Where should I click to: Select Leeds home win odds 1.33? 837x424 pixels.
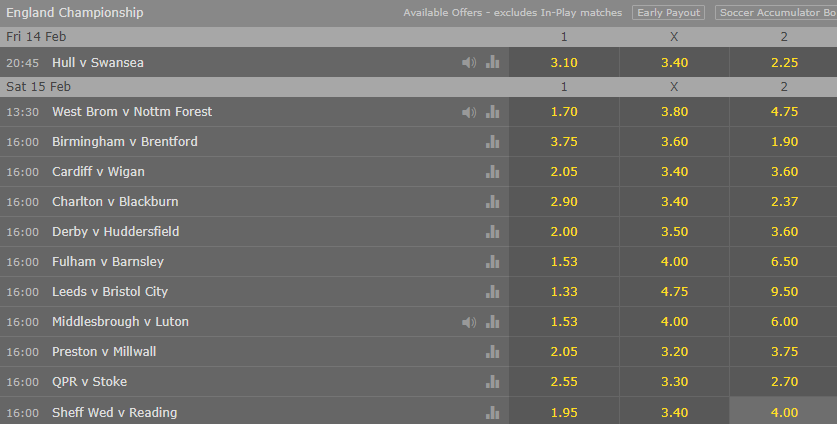point(564,292)
